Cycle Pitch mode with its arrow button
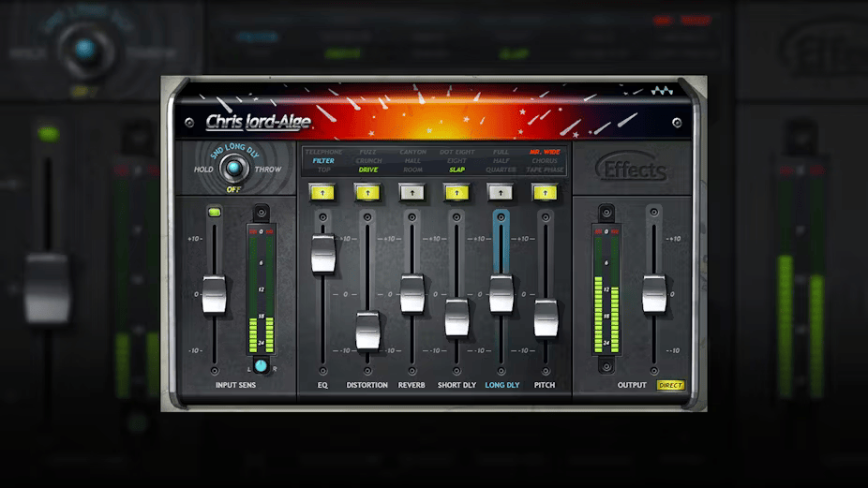This screenshot has height=488, width=868. [x=546, y=193]
